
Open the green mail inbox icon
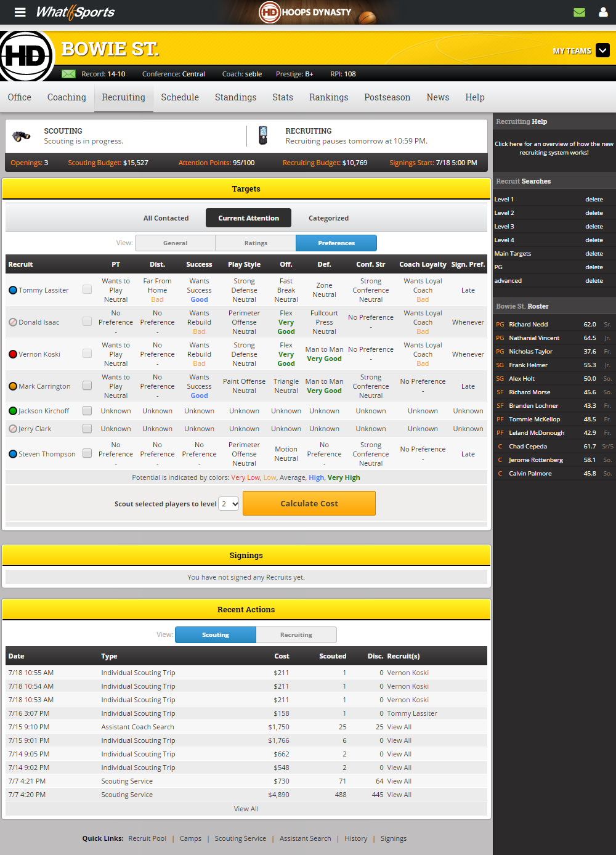click(x=579, y=12)
